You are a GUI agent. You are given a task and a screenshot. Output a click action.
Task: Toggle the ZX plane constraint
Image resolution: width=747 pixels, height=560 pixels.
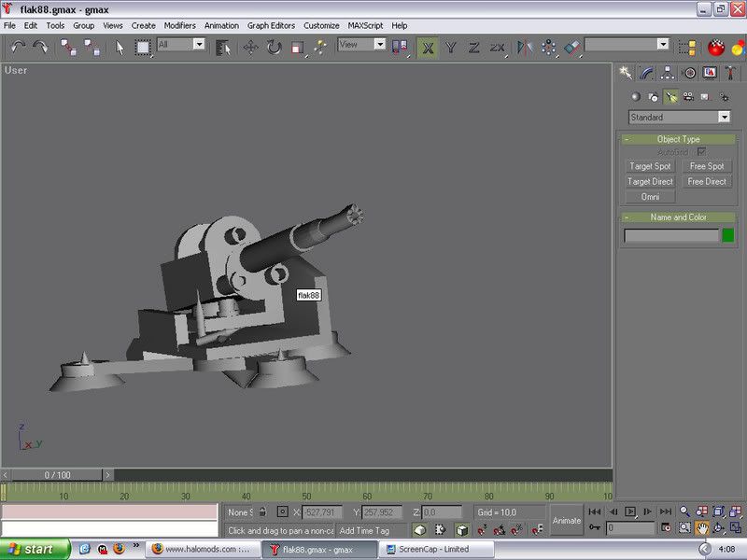coord(497,48)
